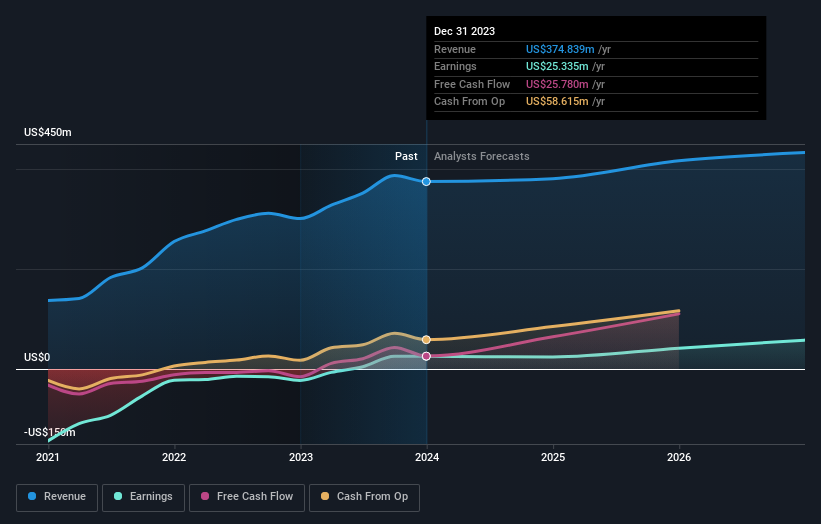
Task: Select the 2021 x-axis label
Action: click(x=48, y=458)
